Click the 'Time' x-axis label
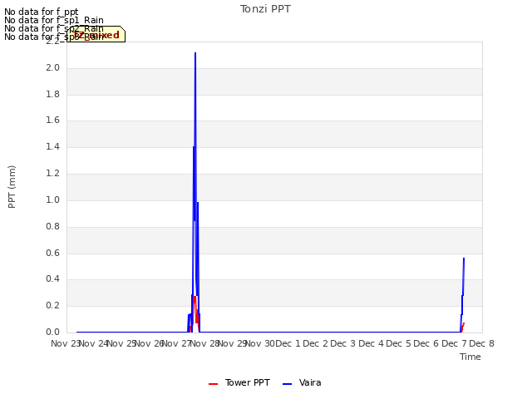Image resolution: width=532 pixels, height=399 pixels. tap(470, 357)
